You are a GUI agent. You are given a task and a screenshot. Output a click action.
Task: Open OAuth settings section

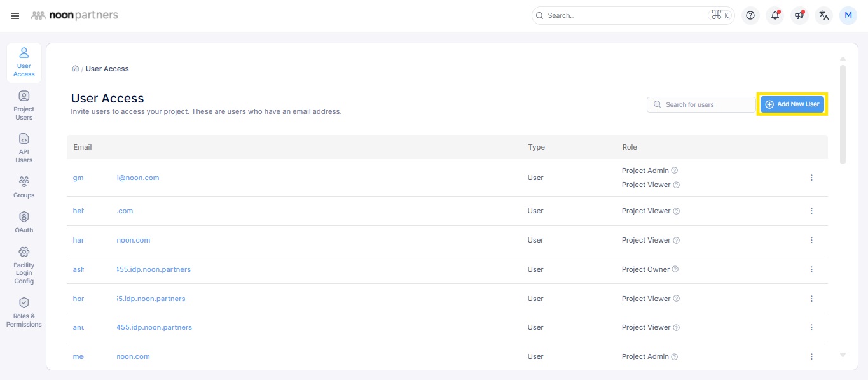pyautogui.click(x=24, y=222)
